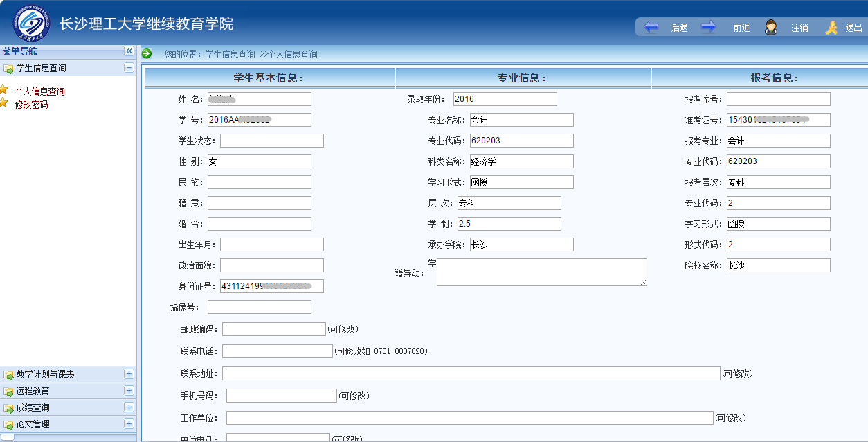Open the 修改密码 menu item
Image resolution: width=868 pixels, height=442 pixels.
point(32,105)
